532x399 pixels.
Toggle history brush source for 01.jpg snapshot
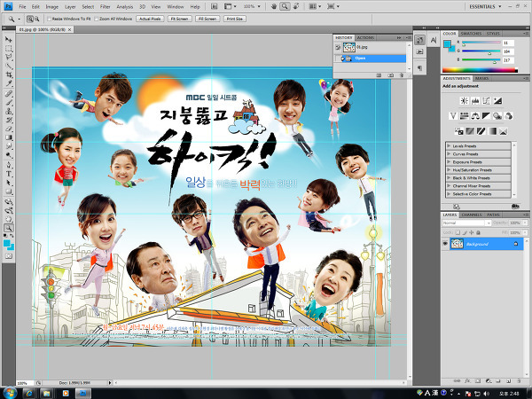click(x=338, y=48)
